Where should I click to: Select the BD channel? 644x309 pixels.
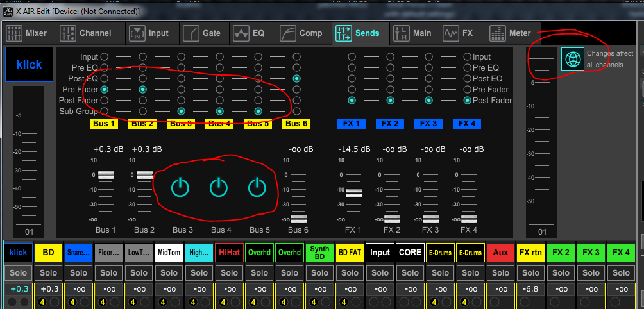click(x=49, y=253)
